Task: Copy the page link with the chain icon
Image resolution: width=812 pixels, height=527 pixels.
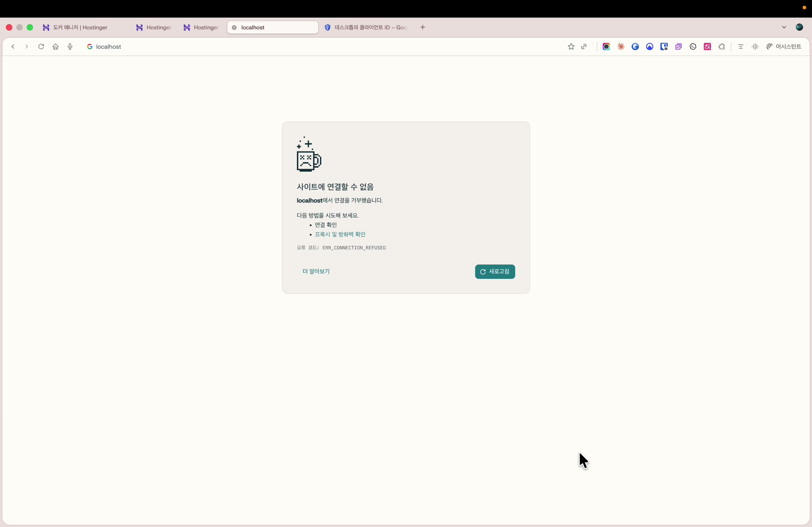Action: coord(584,46)
